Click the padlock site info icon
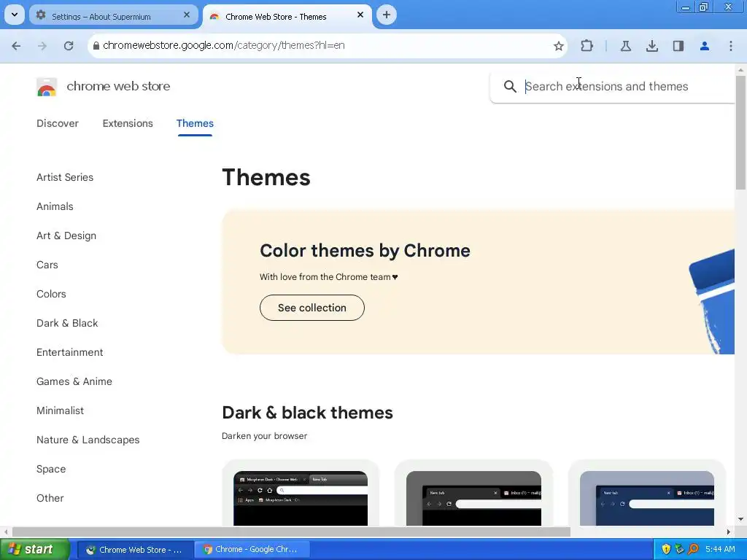 (x=96, y=46)
